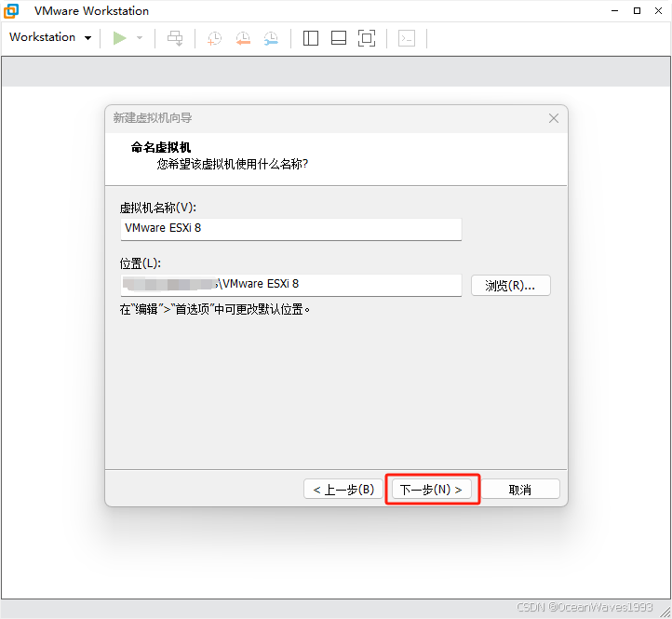Click the 位置(L): label

tap(141, 263)
